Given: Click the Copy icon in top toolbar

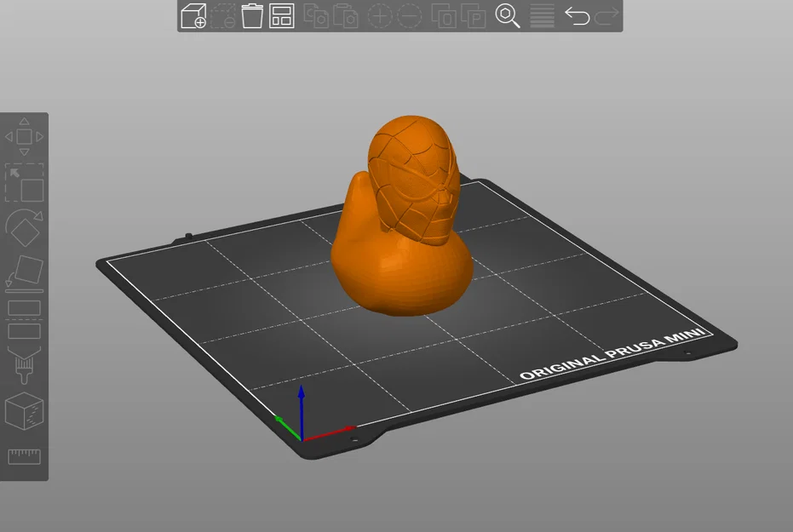Looking at the screenshot, I should pos(316,15).
